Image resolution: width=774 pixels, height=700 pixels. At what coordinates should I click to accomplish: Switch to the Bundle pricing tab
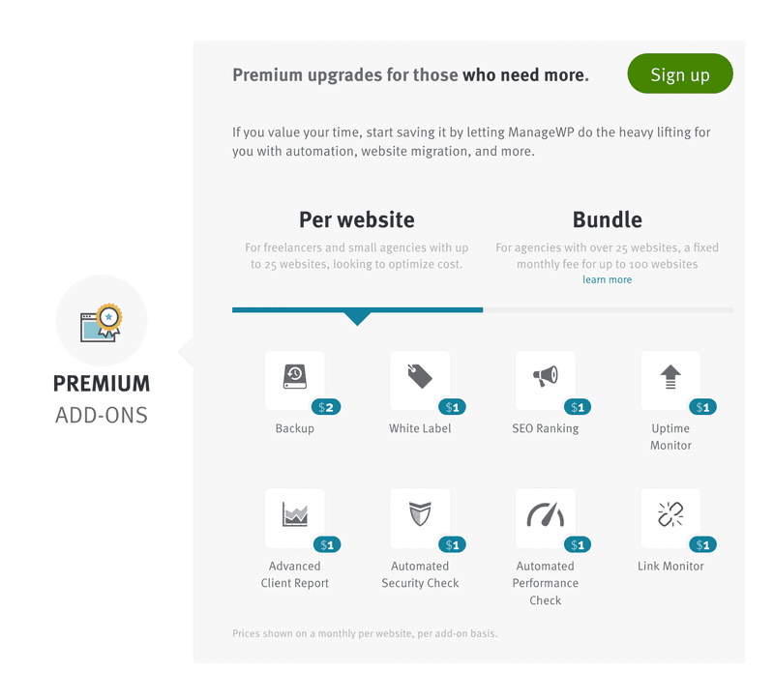pyautogui.click(x=608, y=220)
